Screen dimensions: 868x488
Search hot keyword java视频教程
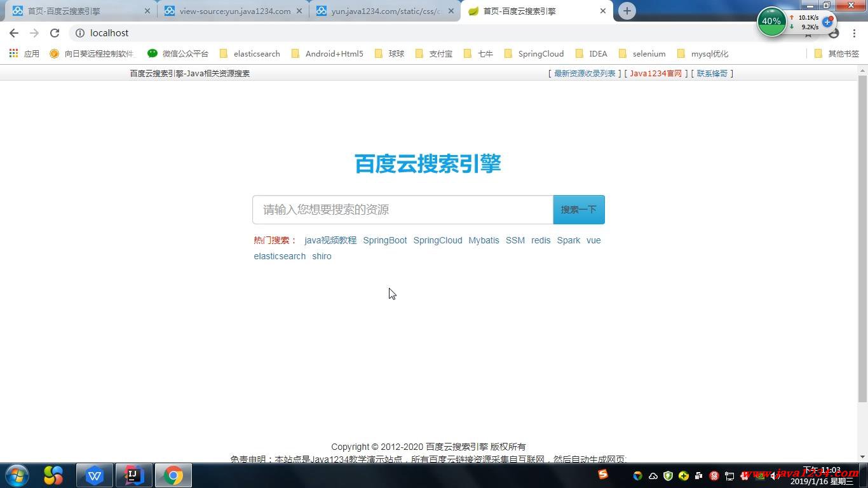point(330,240)
